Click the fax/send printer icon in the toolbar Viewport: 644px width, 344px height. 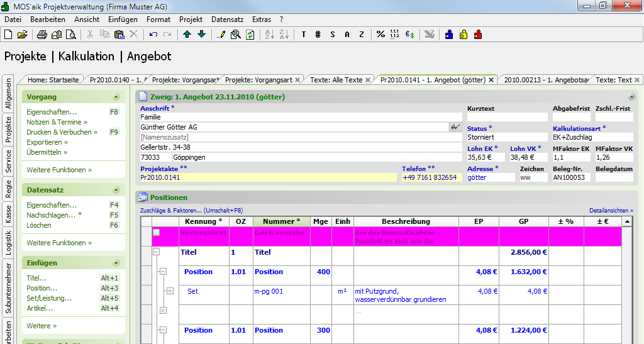click(x=57, y=35)
